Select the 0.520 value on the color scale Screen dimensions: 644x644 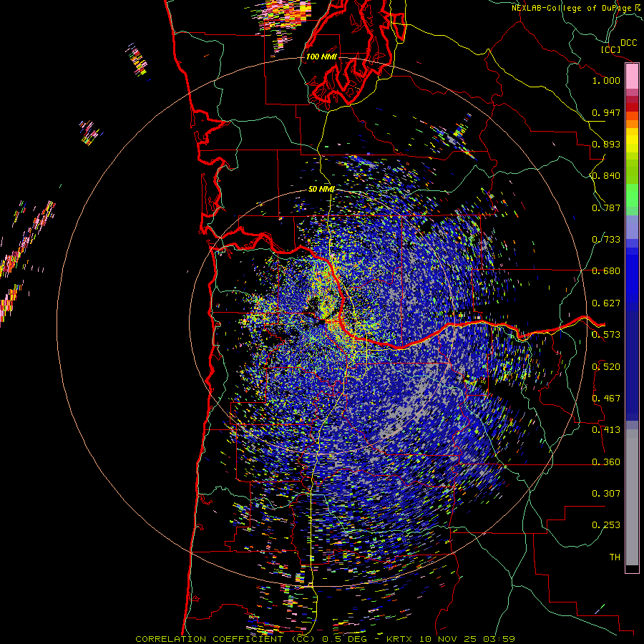click(x=606, y=367)
